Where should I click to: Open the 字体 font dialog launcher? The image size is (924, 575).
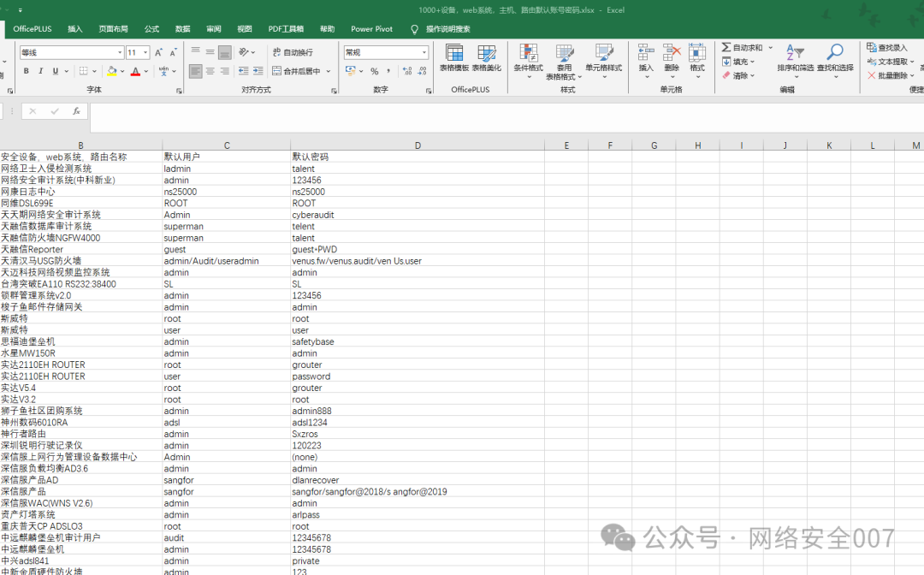[x=179, y=91]
